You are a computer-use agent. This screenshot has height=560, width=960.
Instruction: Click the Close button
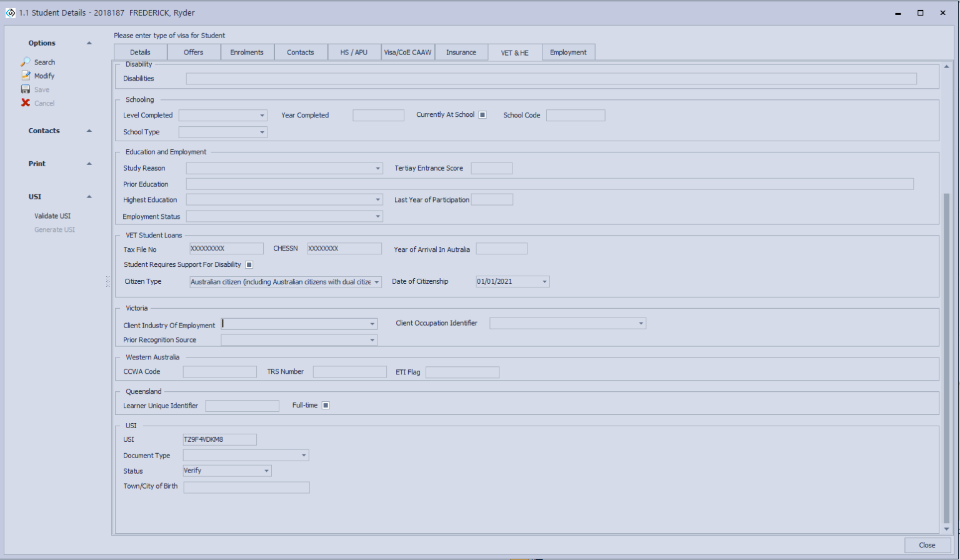pos(927,544)
